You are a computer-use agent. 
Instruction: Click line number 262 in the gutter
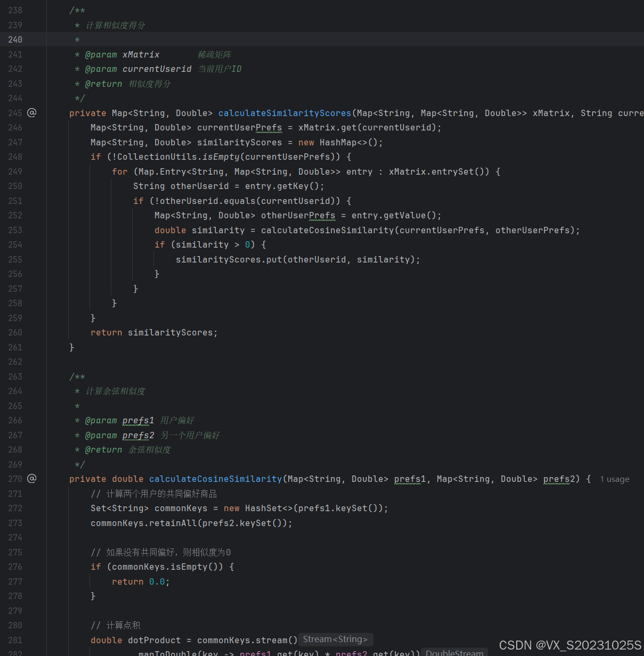tap(15, 362)
